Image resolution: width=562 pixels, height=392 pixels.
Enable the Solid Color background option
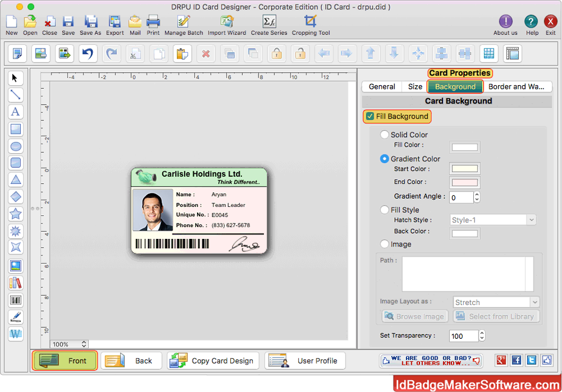[x=385, y=134]
